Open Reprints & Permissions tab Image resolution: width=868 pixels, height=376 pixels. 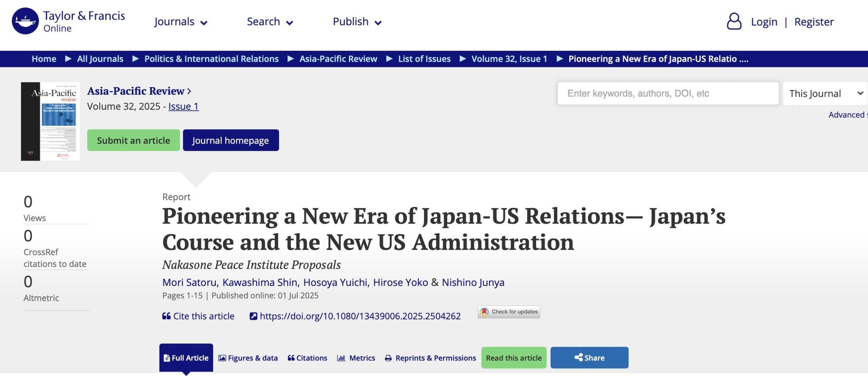431,358
